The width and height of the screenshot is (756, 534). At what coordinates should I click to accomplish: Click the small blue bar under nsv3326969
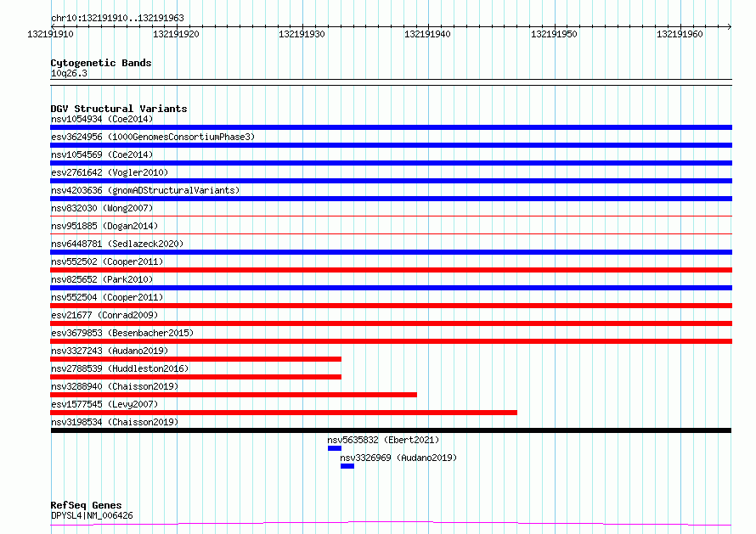(347, 466)
